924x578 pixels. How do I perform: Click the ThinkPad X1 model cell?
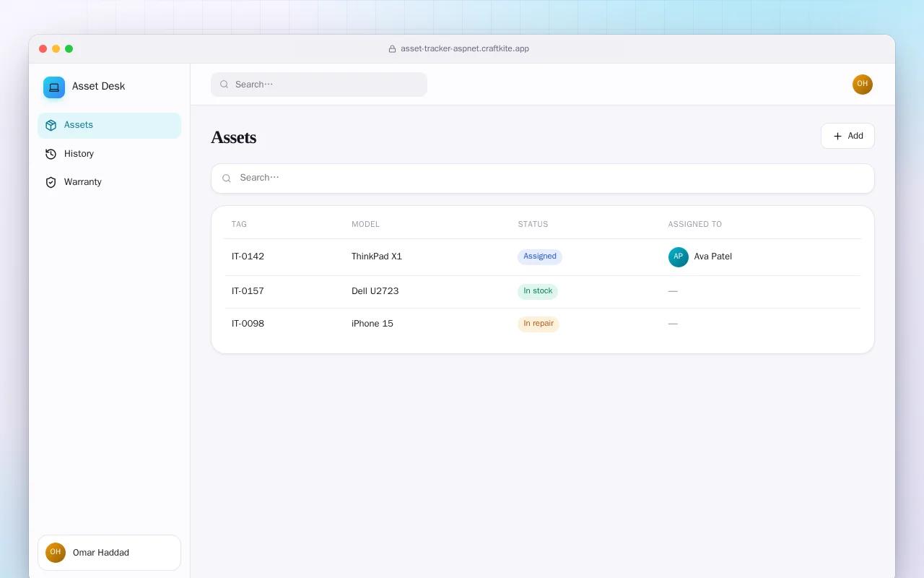coord(377,256)
